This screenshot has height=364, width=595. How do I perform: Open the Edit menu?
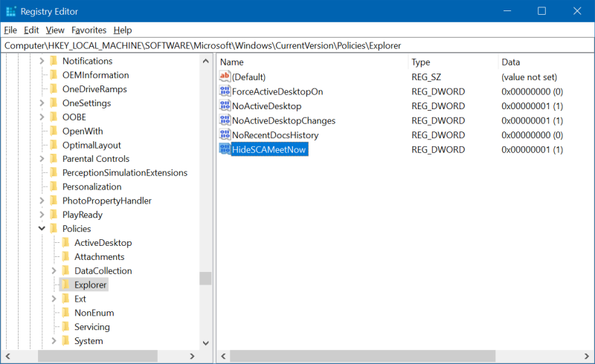31,30
